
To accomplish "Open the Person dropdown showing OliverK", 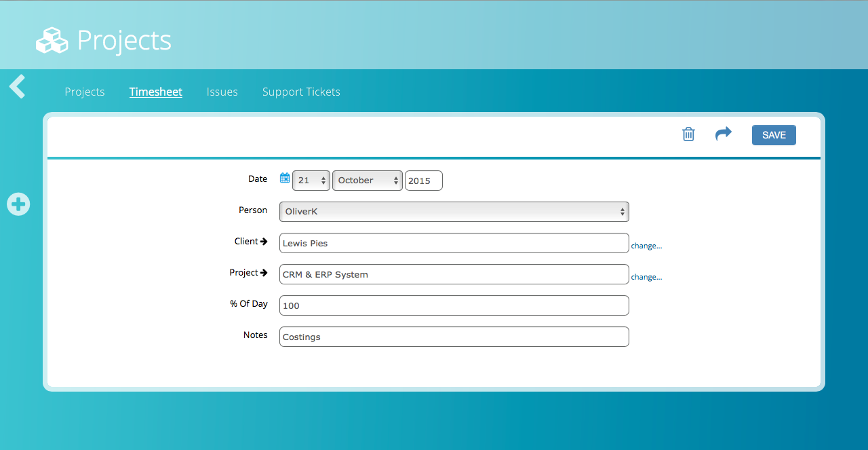I will click(x=454, y=212).
